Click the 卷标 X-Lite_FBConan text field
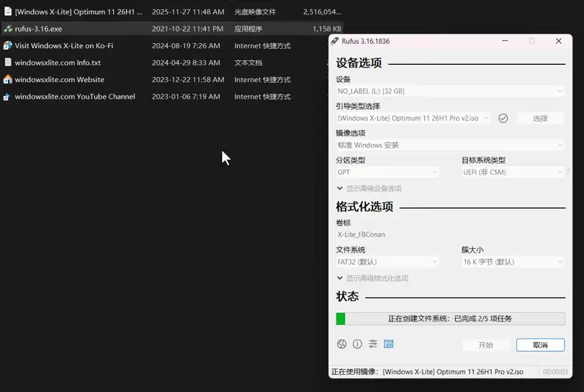This screenshot has width=584, height=392. pos(450,234)
